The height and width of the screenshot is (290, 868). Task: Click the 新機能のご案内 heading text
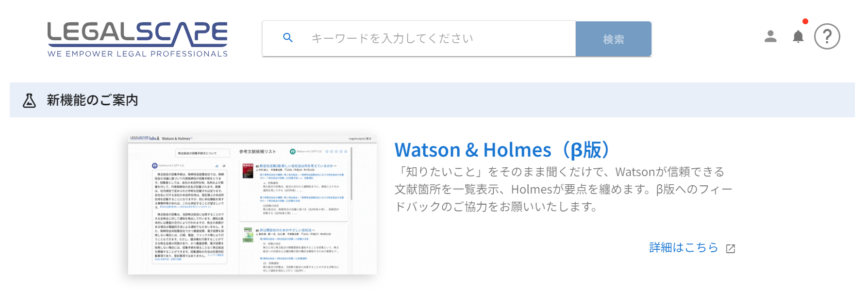tap(92, 100)
